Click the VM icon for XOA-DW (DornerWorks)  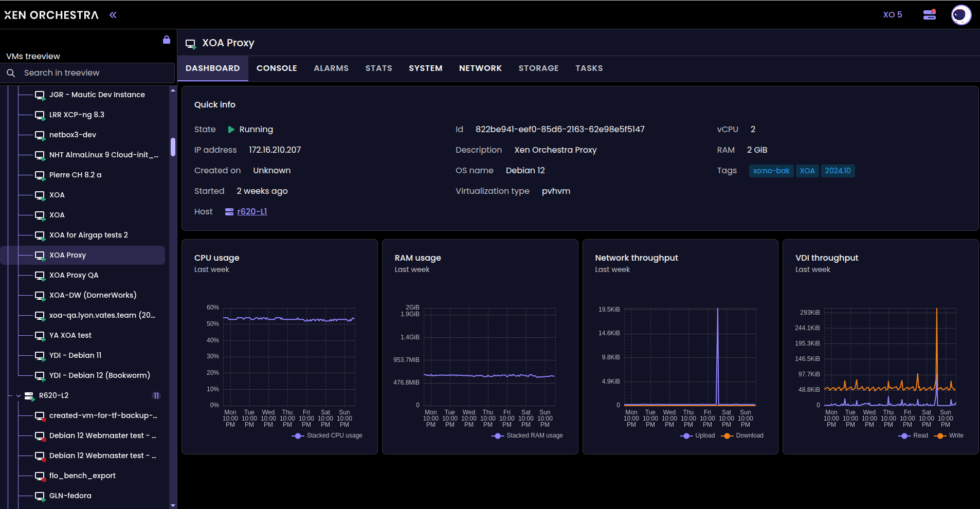tap(40, 296)
